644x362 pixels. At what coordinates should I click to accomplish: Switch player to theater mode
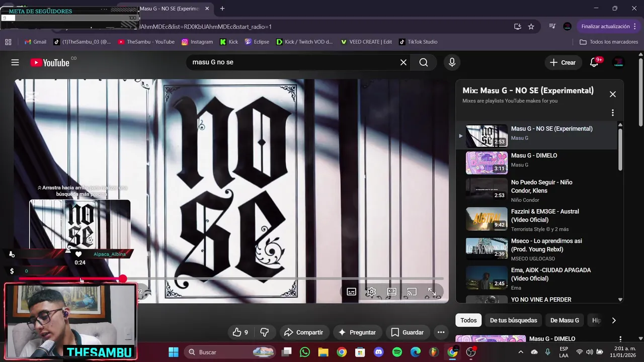[391, 292]
